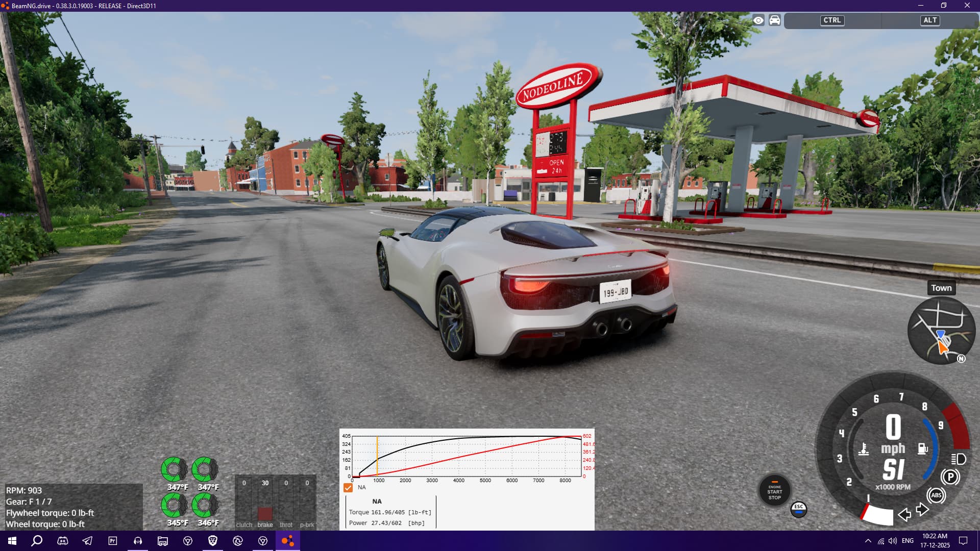Click the ABS warning icon

tap(936, 495)
